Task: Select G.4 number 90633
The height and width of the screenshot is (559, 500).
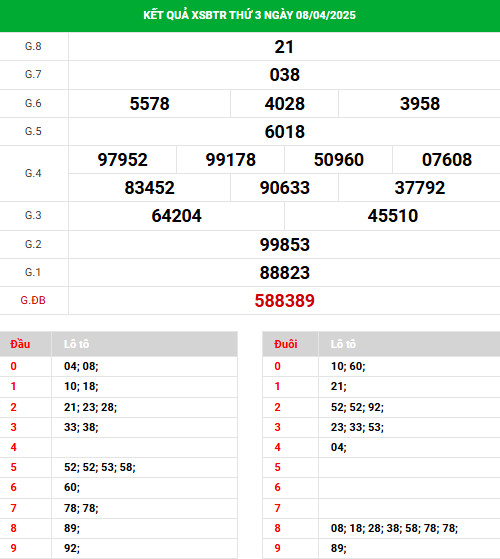Action: click(x=284, y=188)
